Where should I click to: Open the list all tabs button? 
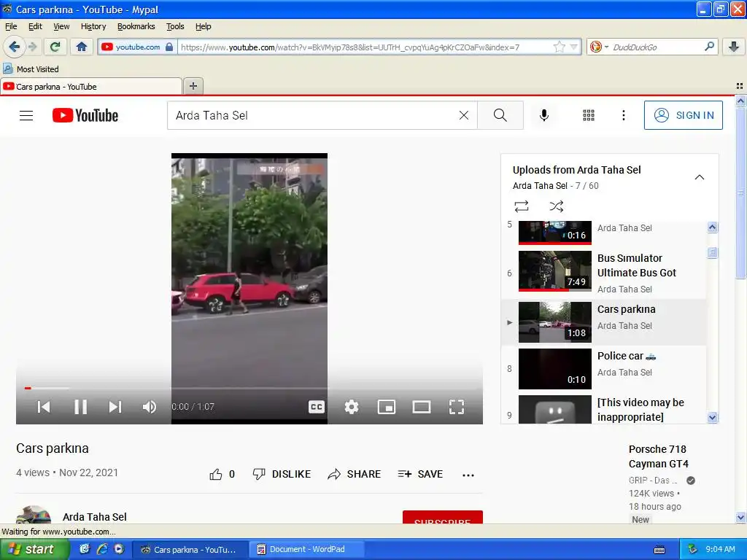tap(740, 86)
